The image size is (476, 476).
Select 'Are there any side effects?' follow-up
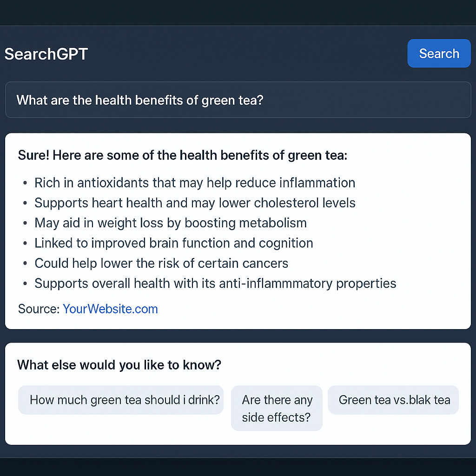pyautogui.click(x=277, y=408)
